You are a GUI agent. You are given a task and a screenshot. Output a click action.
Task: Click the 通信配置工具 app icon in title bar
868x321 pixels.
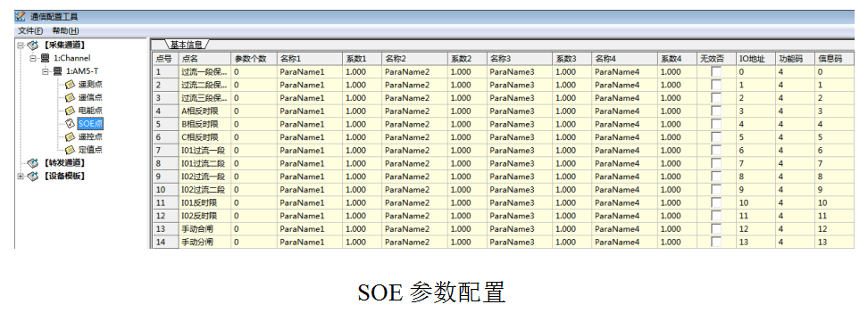pyautogui.click(x=20, y=16)
